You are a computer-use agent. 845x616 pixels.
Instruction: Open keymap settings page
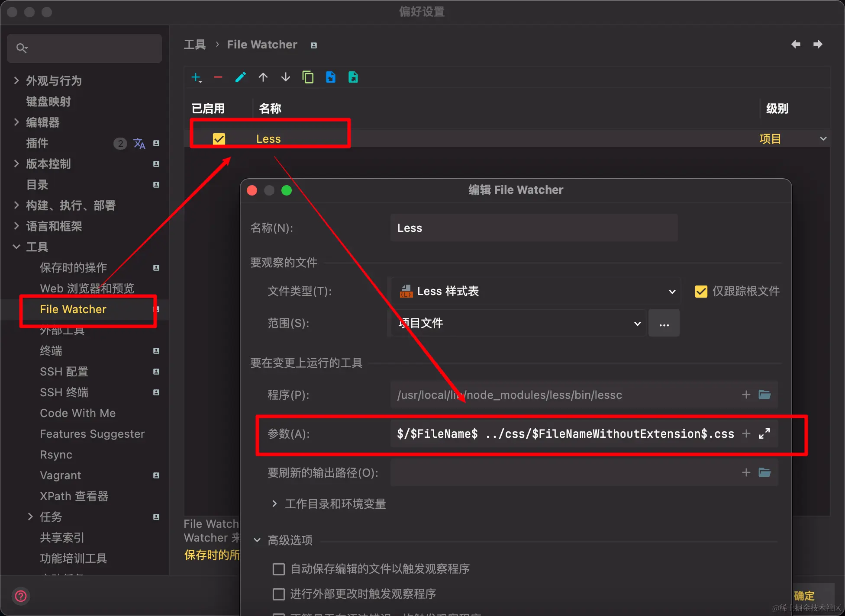tap(48, 102)
